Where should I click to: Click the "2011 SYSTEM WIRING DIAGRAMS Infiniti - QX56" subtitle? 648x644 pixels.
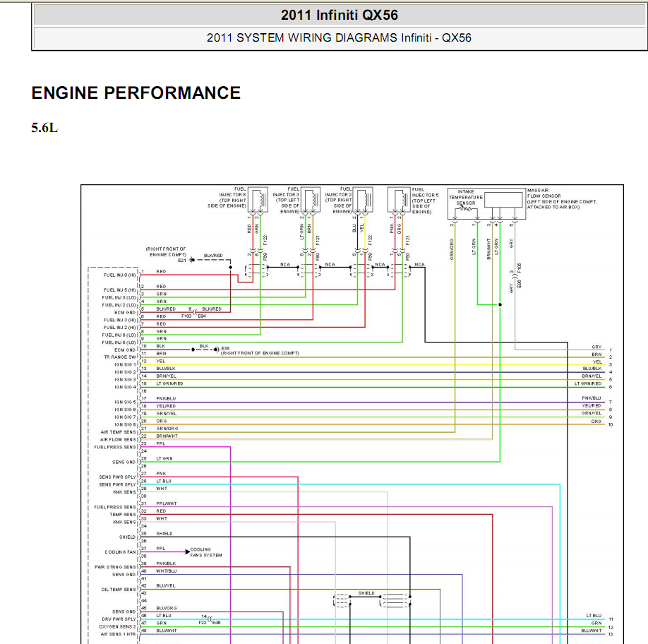coord(339,38)
